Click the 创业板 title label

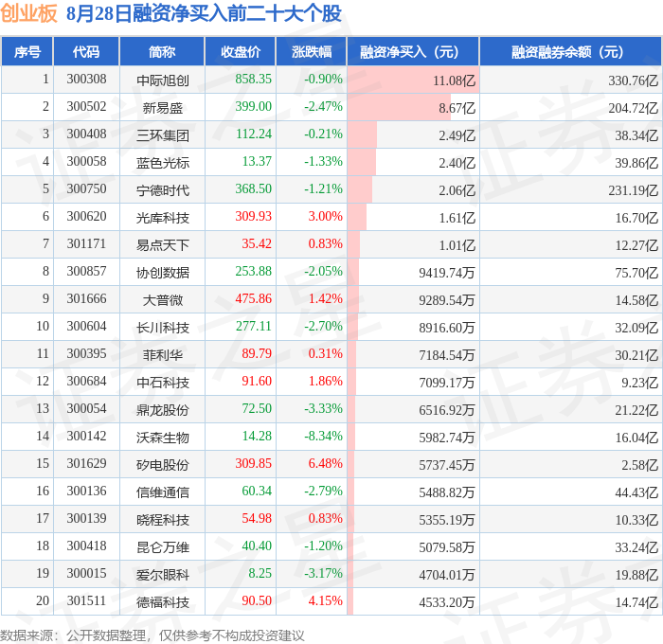point(28,13)
